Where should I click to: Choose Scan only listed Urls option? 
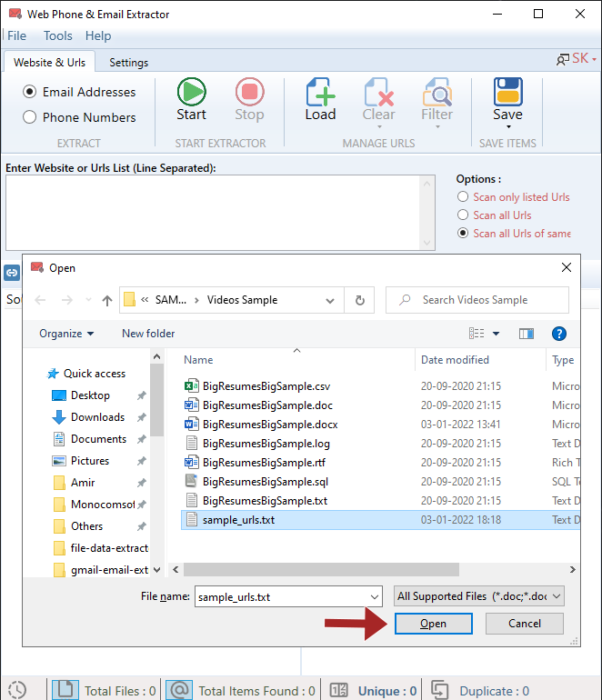pyautogui.click(x=463, y=197)
